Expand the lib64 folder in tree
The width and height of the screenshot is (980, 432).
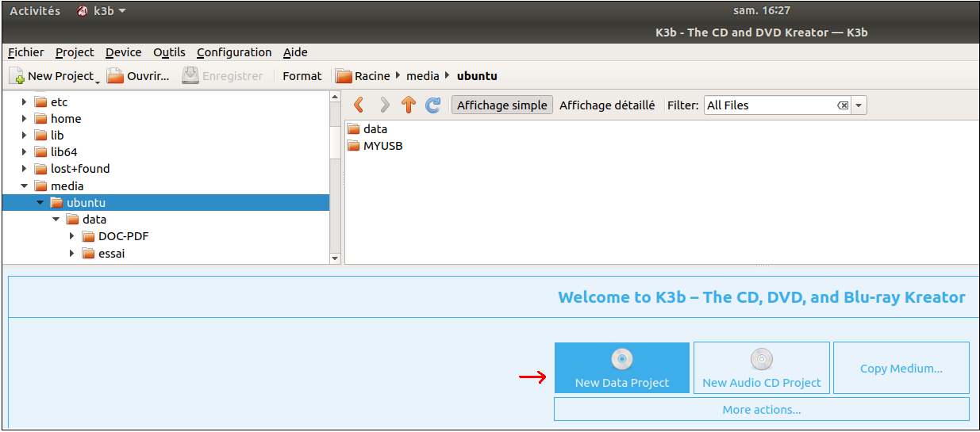[25, 151]
